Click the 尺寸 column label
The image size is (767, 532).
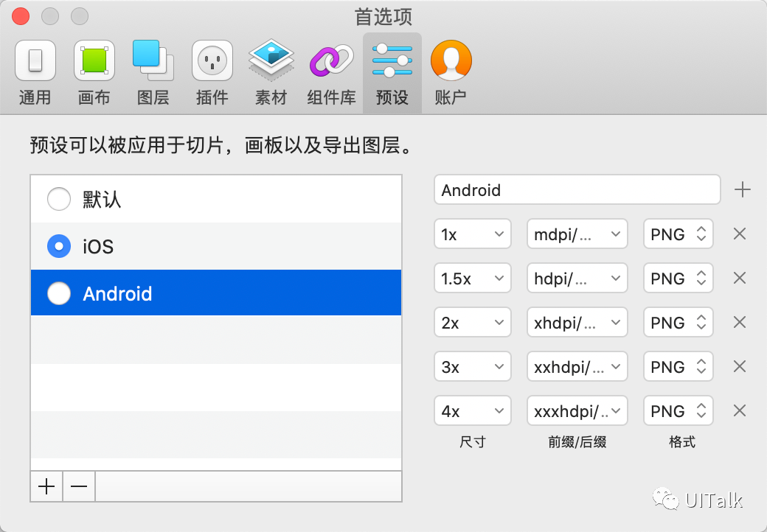coord(473,442)
